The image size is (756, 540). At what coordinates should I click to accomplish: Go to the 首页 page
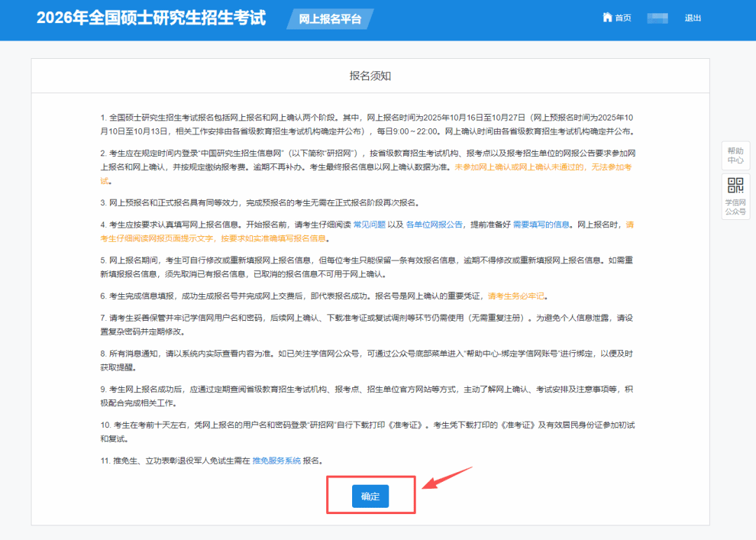tap(623, 18)
